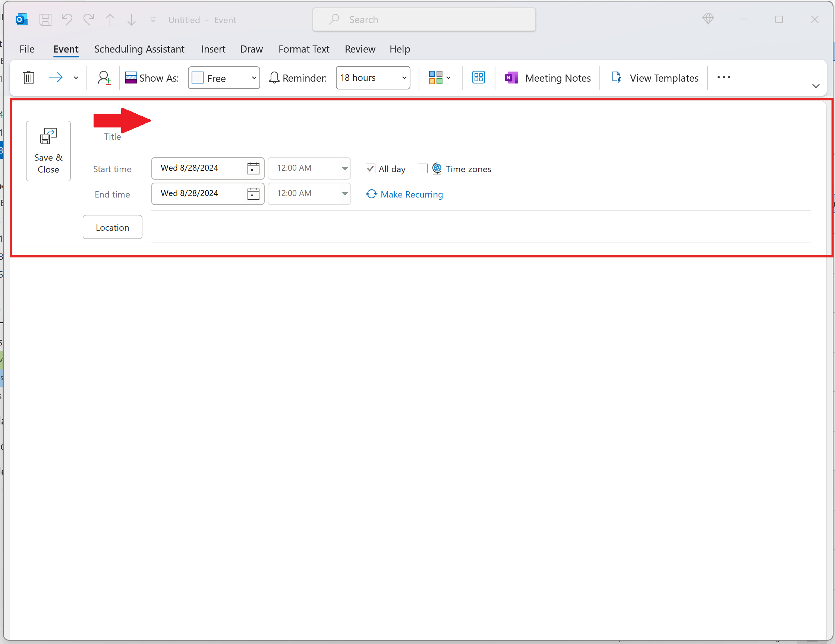
Task: Open the End time 12:00 AM dropdown
Action: 309,193
